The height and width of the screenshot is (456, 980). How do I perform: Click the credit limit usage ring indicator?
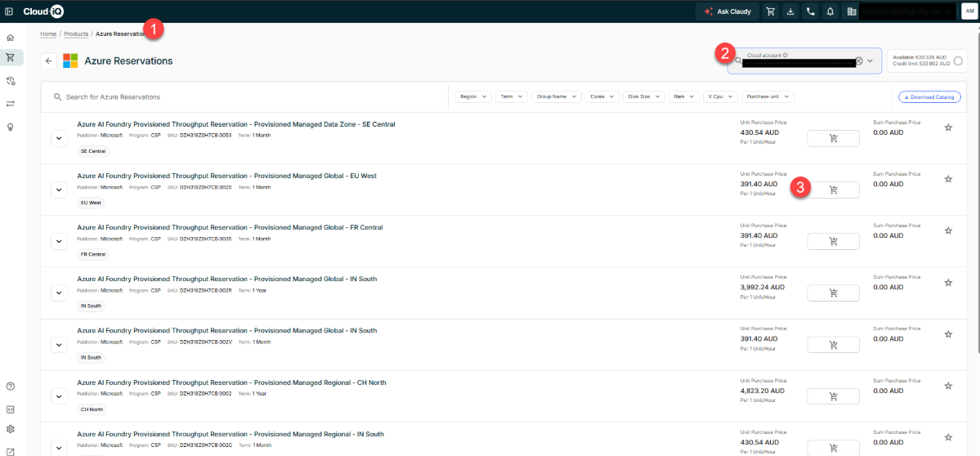959,60
